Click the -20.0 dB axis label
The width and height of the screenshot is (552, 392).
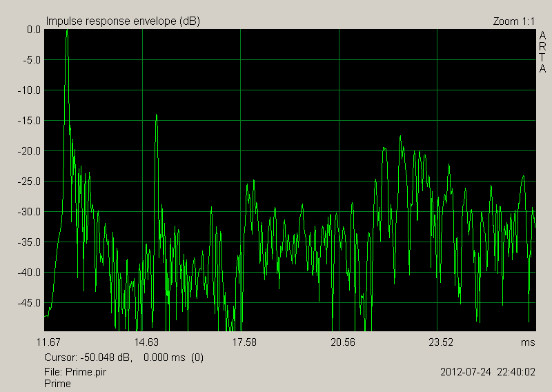[x=29, y=151]
